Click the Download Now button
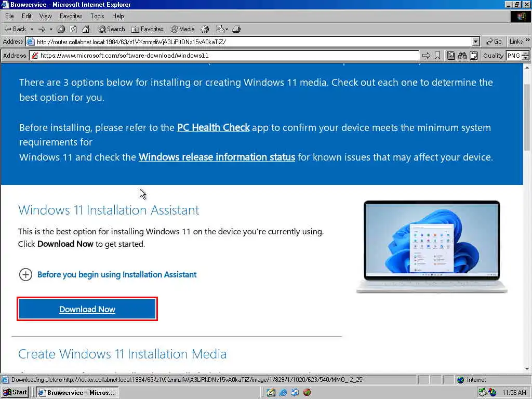532x399 pixels. point(87,309)
